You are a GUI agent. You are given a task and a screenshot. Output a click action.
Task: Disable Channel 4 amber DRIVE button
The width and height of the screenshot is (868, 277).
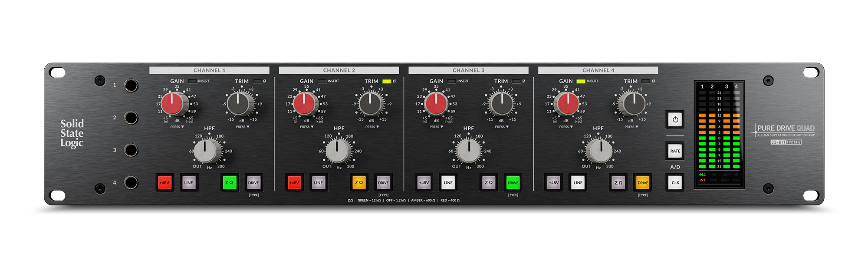(x=643, y=183)
